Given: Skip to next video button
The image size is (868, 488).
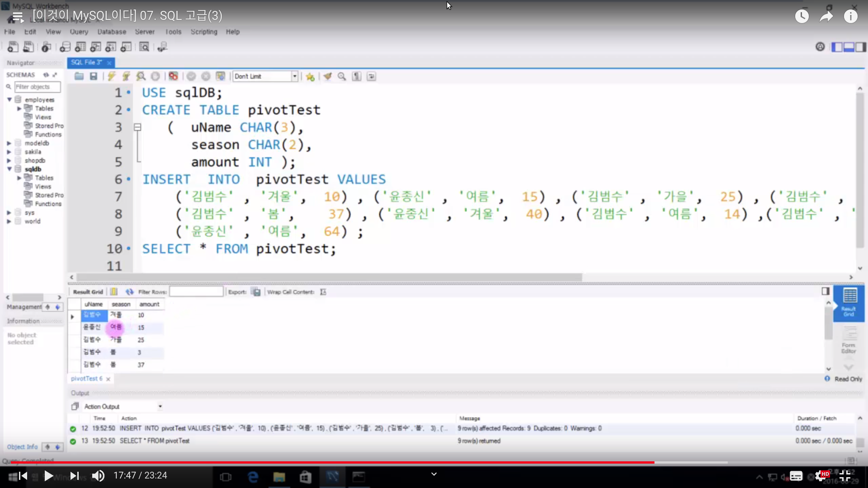Looking at the screenshot, I should pyautogui.click(x=75, y=476).
